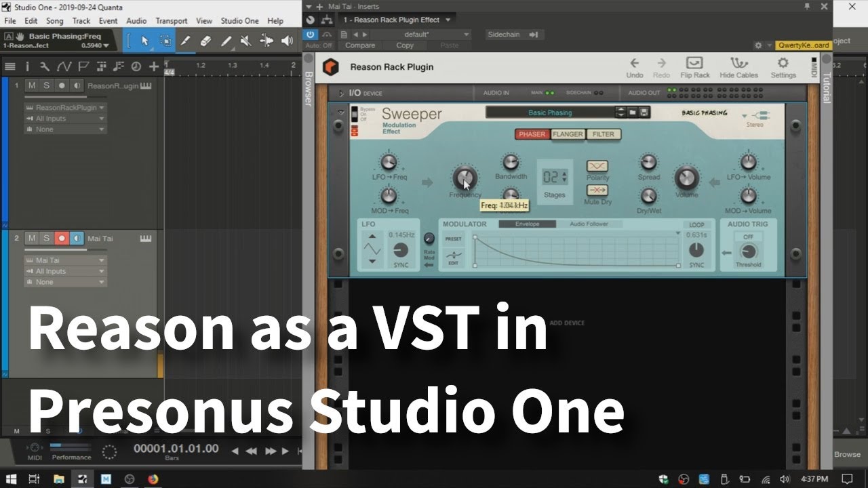Image resolution: width=868 pixels, height=488 pixels.
Task: Open the Song menu
Action: click(x=54, y=21)
